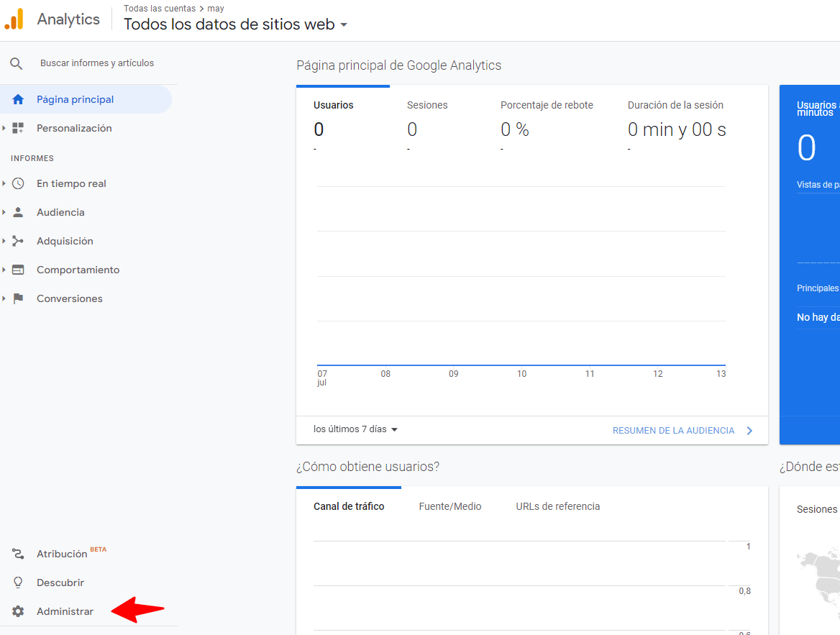840x635 pixels.
Task: Open the Audiencia reports
Action: tap(60, 212)
